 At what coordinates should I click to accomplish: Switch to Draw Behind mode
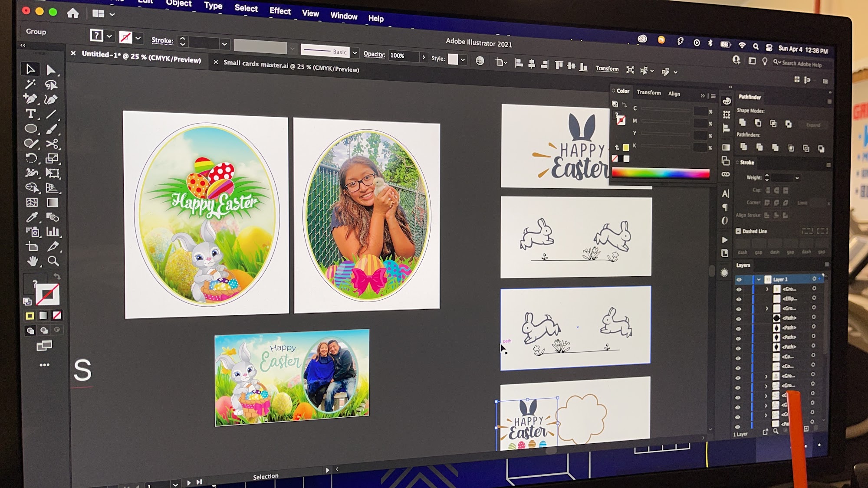pyautogui.click(x=44, y=331)
